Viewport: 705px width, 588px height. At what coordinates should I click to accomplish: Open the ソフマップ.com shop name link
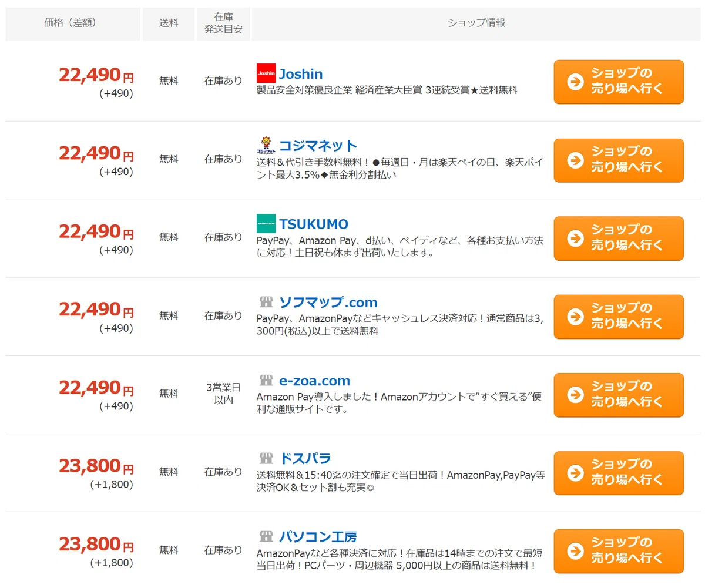[328, 303]
